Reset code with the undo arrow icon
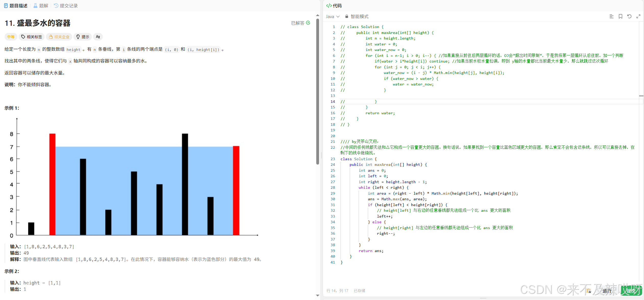 coord(629,16)
